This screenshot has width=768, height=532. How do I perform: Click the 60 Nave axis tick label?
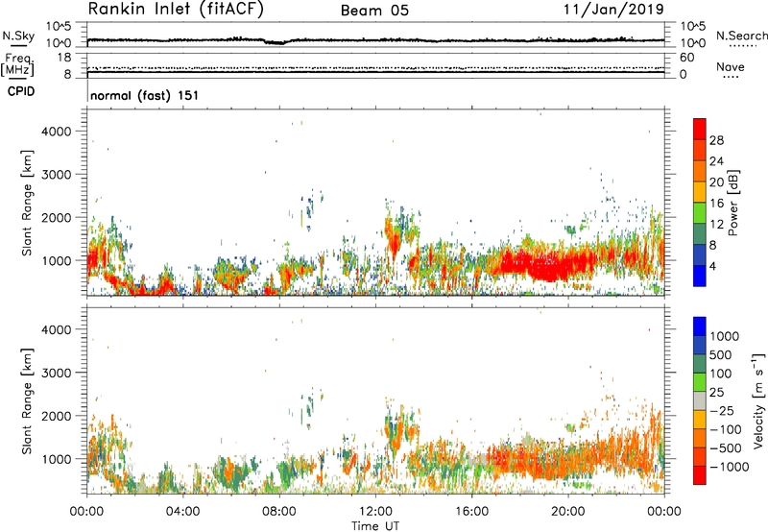pyautogui.click(x=686, y=58)
